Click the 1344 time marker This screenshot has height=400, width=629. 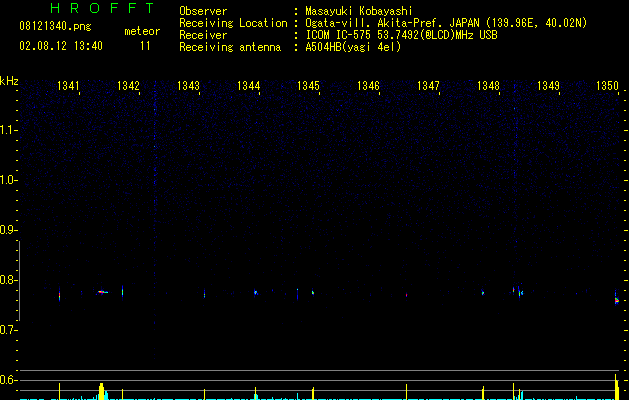point(248,86)
